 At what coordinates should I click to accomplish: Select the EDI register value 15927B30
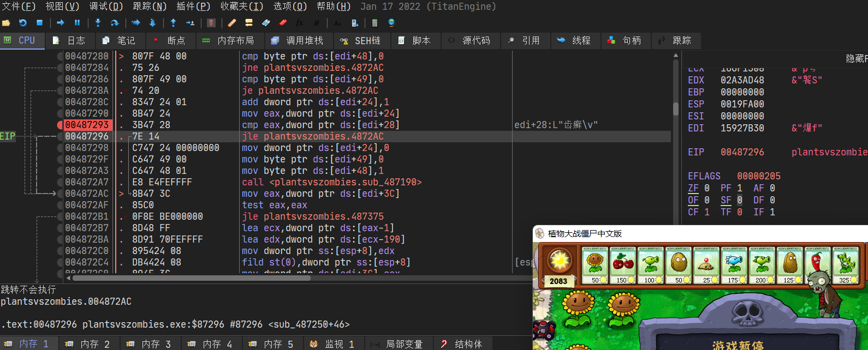click(742, 128)
